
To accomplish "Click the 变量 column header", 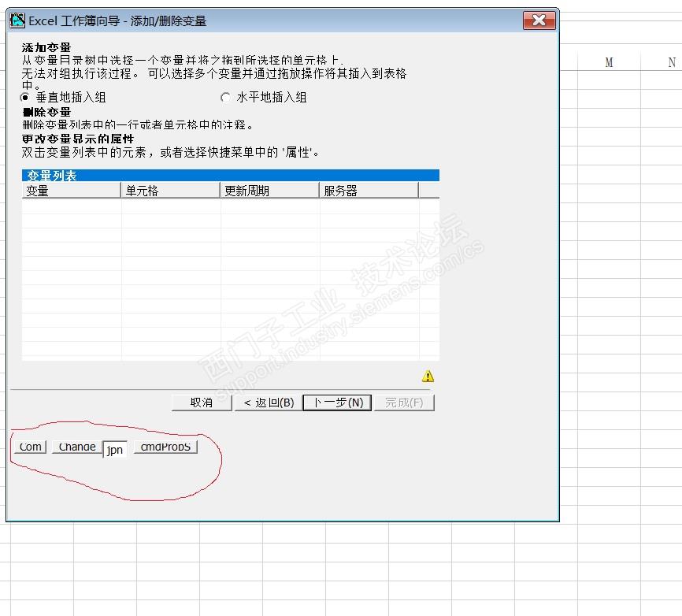I will click(72, 191).
